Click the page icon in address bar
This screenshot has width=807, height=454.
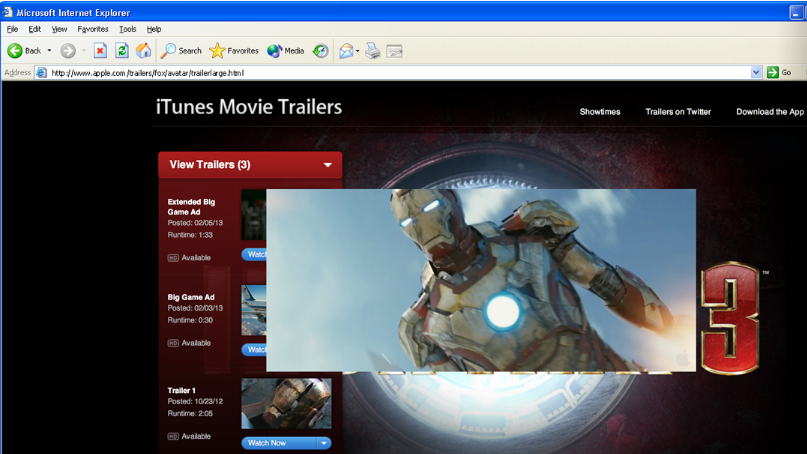point(42,73)
